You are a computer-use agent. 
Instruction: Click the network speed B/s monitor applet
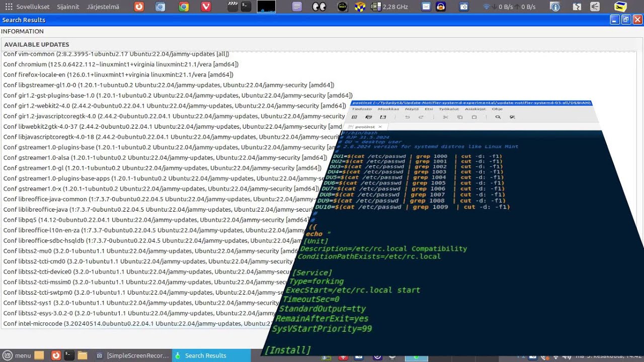[x=509, y=7]
